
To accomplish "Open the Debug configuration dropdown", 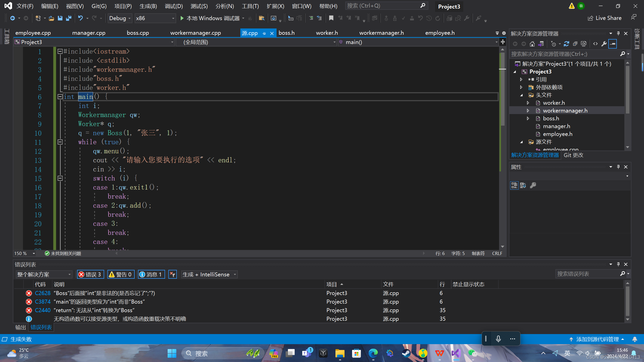I will pos(120,18).
